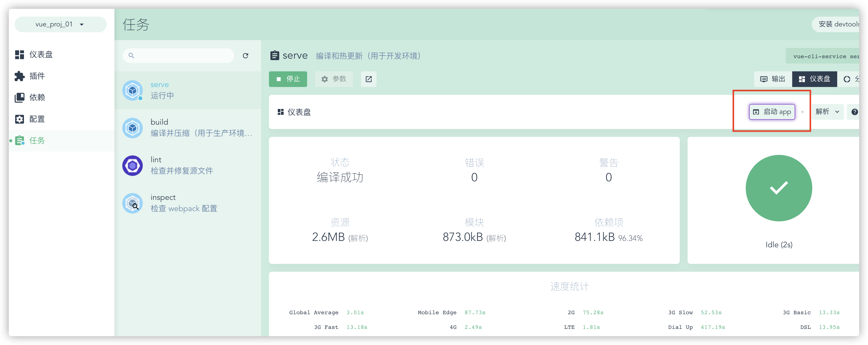This screenshot has width=868, height=345.
Task: Open the 参数 parameters button
Action: [x=334, y=79]
